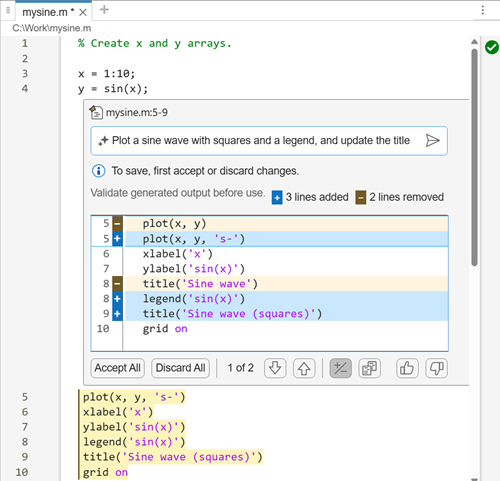Screen dimensions: 500x481
Task: Click the editor vertical scrollbar thumb
Action: point(474,157)
